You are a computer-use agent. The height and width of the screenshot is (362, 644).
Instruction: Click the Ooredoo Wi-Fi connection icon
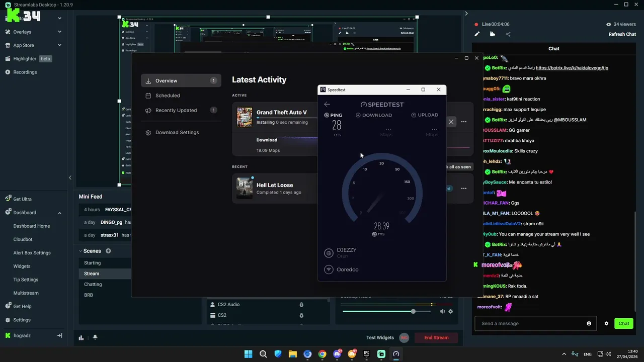(329, 269)
